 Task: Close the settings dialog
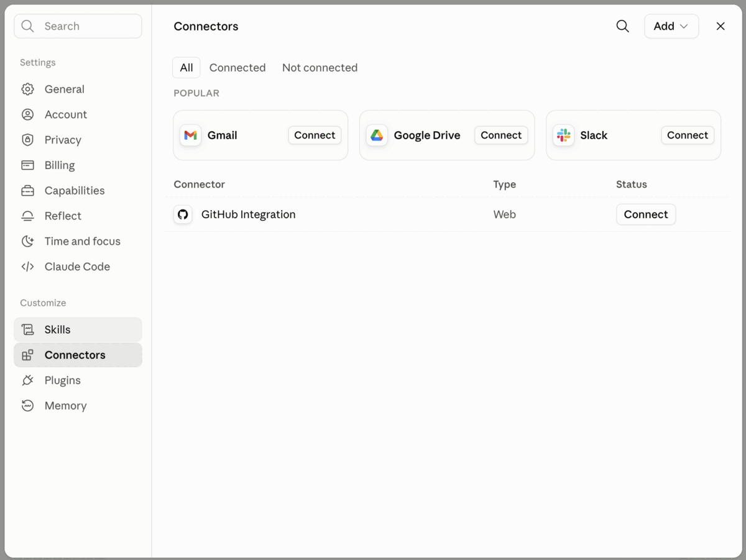coord(721,26)
